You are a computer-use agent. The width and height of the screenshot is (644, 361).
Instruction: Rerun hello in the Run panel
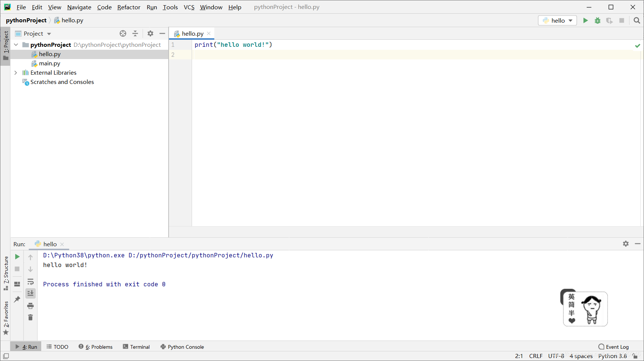tap(17, 257)
